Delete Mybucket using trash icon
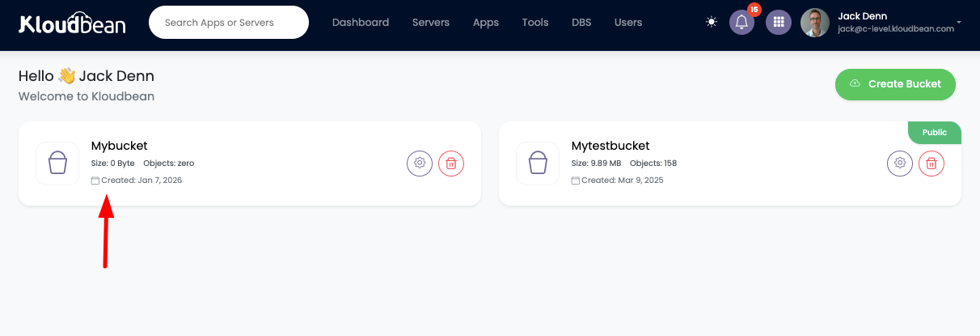 451,164
